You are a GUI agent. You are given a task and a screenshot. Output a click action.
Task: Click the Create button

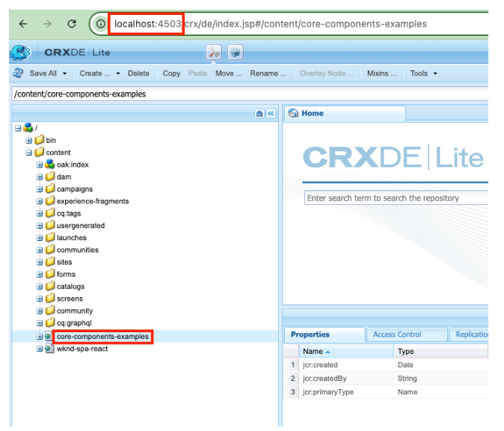[95, 73]
